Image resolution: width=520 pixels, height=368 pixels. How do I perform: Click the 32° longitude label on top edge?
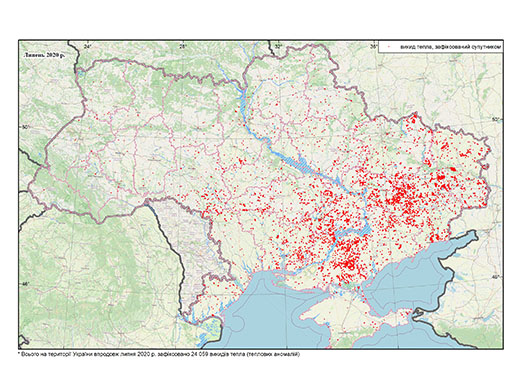point(278,46)
